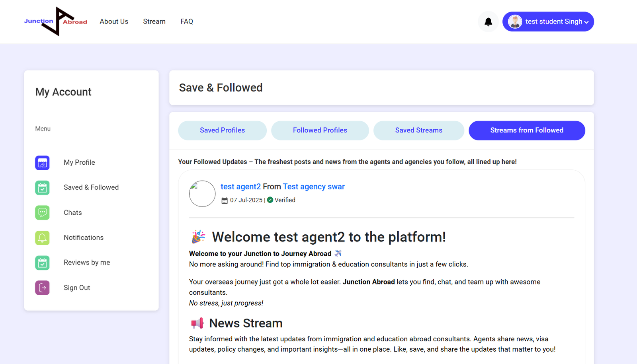Open the Test agency swar link
This screenshot has height=364, width=637.
pyautogui.click(x=313, y=187)
